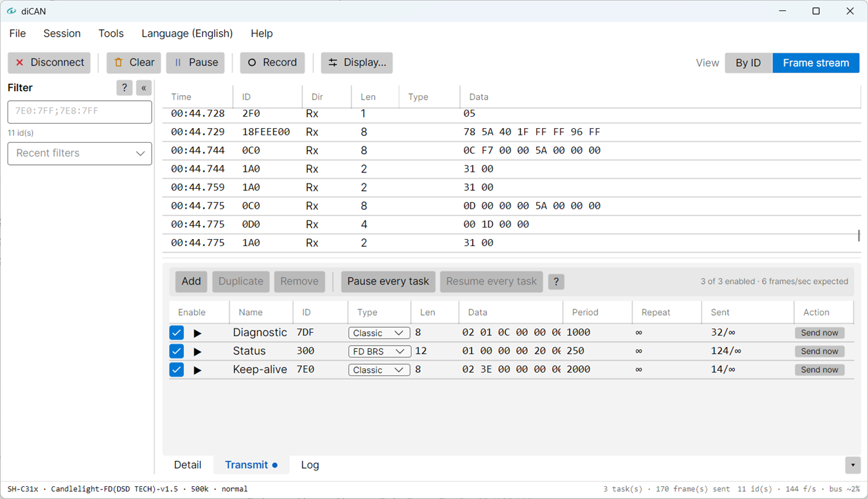The image size is (868, 499).
Task: Send the Diagnostic frame now
Action: 819,333
